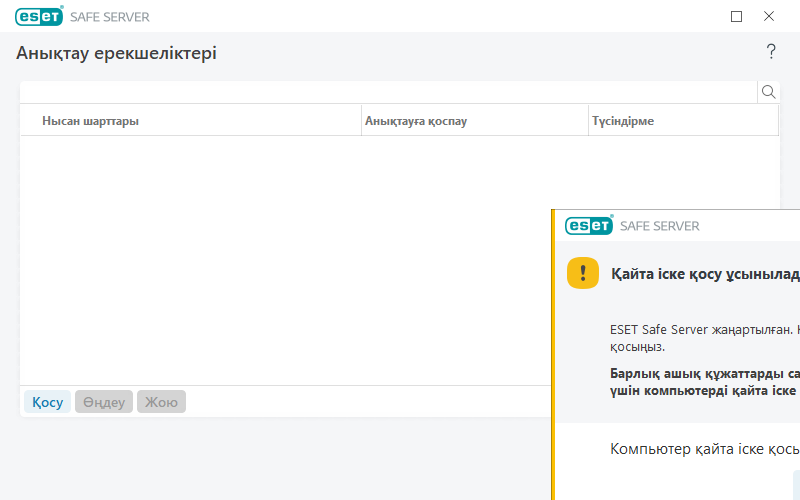Click the disabled Өңдеу button
The image size is (800, 500).
pyautogui.click(x=104, y=402)
